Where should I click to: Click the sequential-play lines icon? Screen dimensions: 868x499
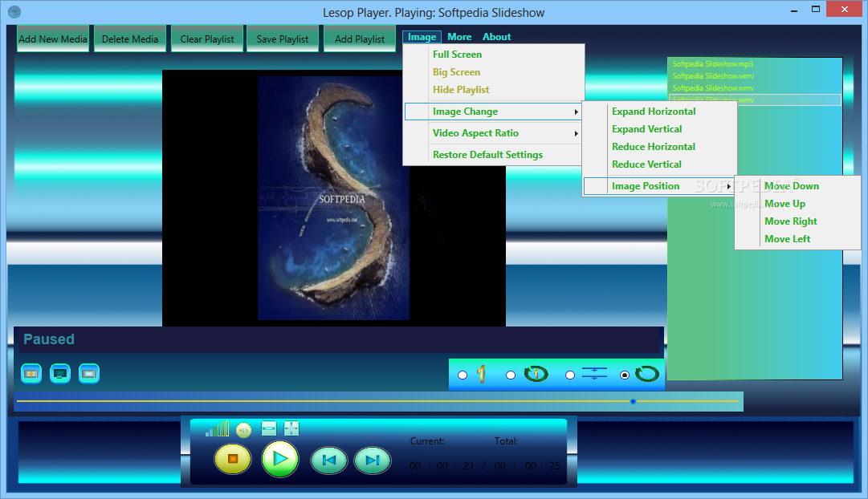click(x=594, y=374)
